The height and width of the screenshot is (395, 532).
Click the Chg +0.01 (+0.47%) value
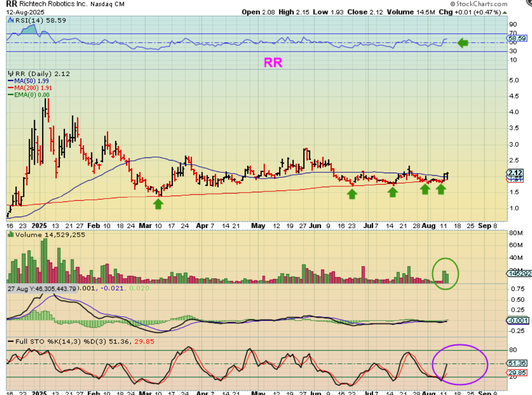point(470,12)
